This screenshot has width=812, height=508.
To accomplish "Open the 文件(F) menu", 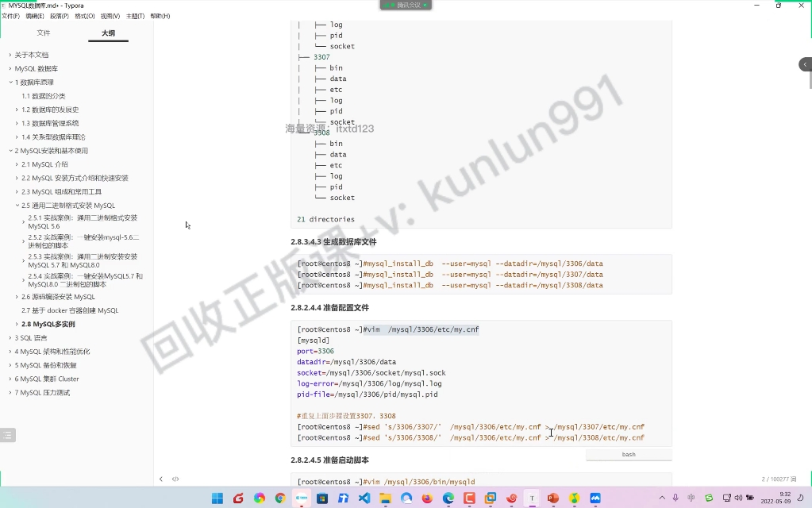I will [x=10, y=16].
